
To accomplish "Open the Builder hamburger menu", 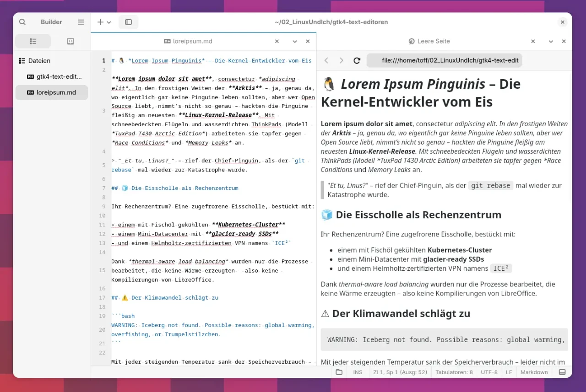I will tap(81, 22).
